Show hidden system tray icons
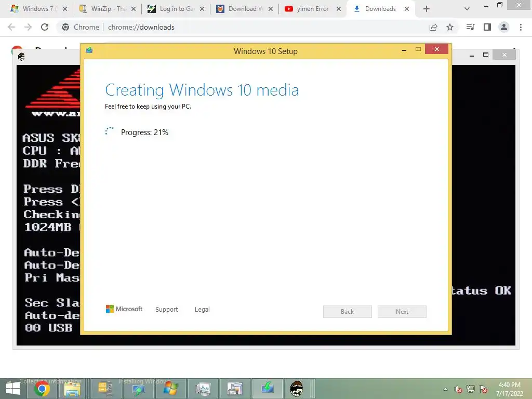 [x=445, y=389]
